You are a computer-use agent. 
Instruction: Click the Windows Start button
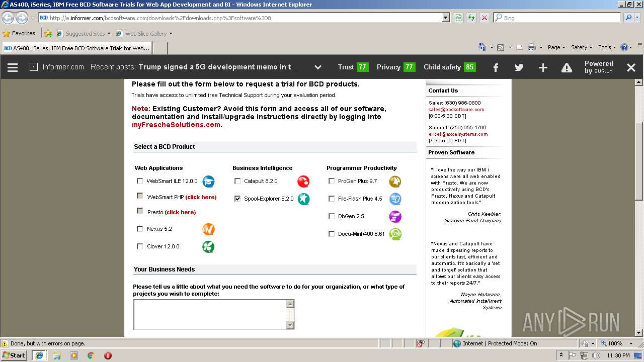click(14, 355)
